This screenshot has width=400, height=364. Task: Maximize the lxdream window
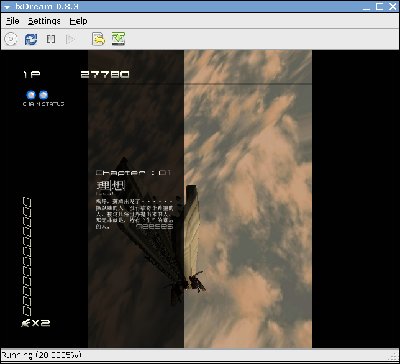379,7
